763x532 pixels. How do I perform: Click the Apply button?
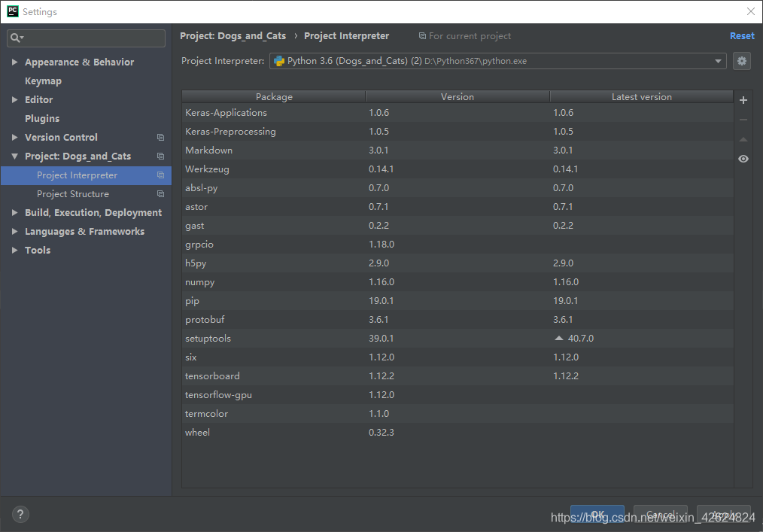[x=724, y=514]
